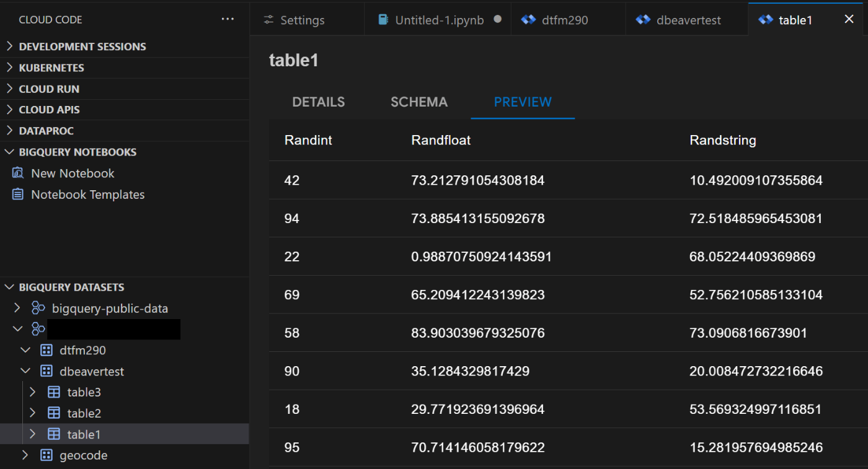
Task: Click the dbeavertest dataset icon in tree
Action: 46,371
